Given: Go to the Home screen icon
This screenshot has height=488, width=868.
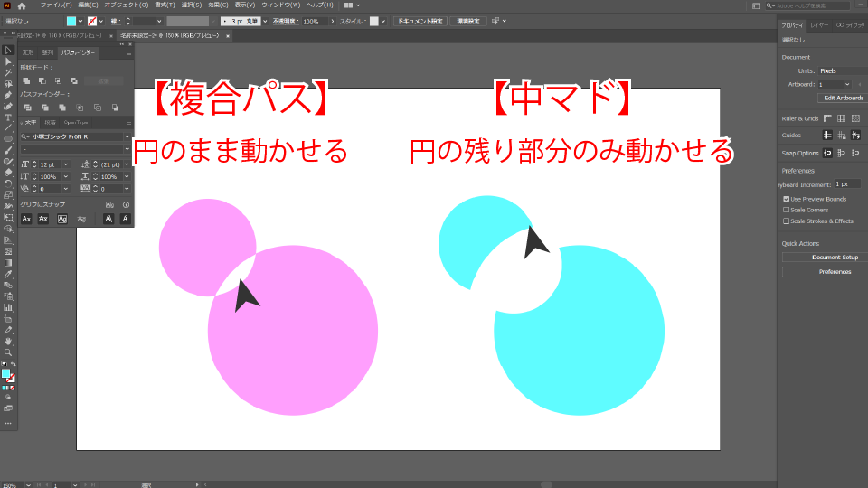Looking at the screenshot, I should tap(22, 5).
